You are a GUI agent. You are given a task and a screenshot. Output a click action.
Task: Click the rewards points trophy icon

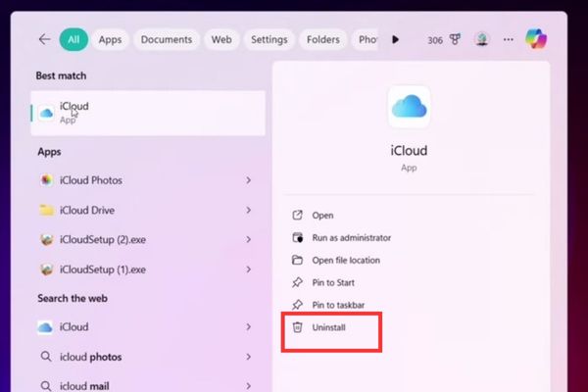pos(457,39)
